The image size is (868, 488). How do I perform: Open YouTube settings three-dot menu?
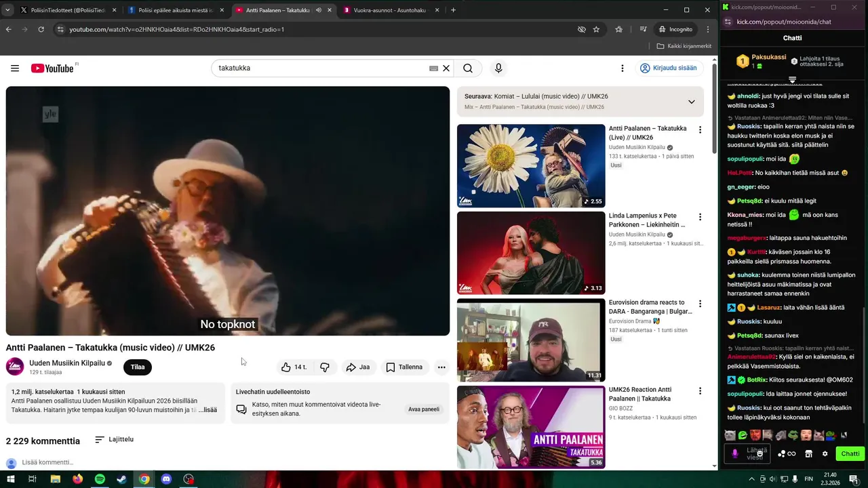622,68
